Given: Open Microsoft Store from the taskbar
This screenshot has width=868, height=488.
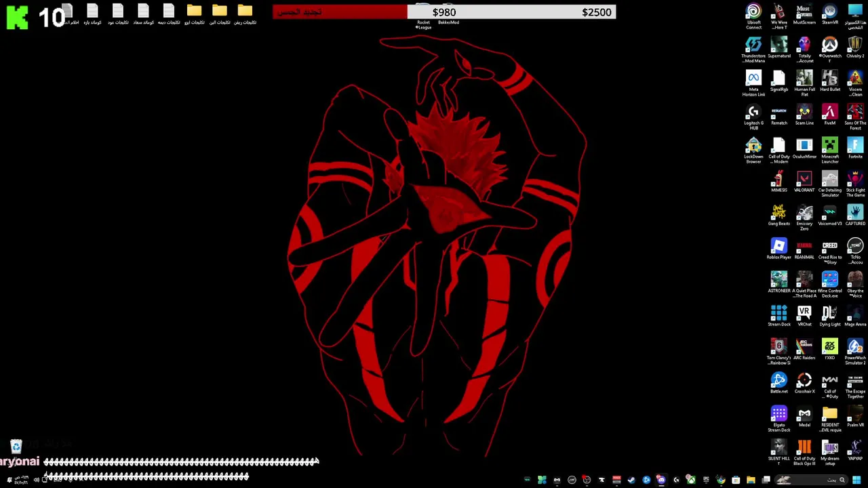Looking at the screenshot, I should [736, 480].
